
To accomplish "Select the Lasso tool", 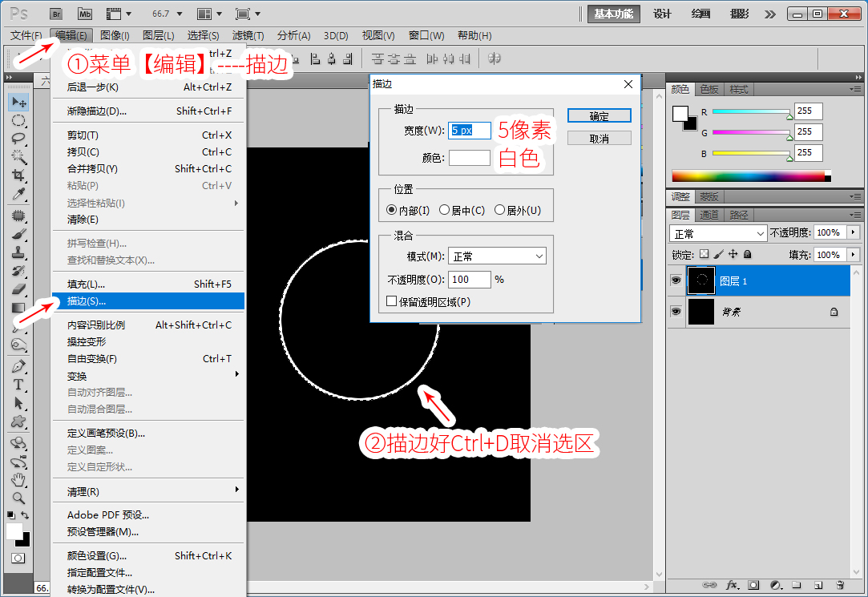I will 18,139.
